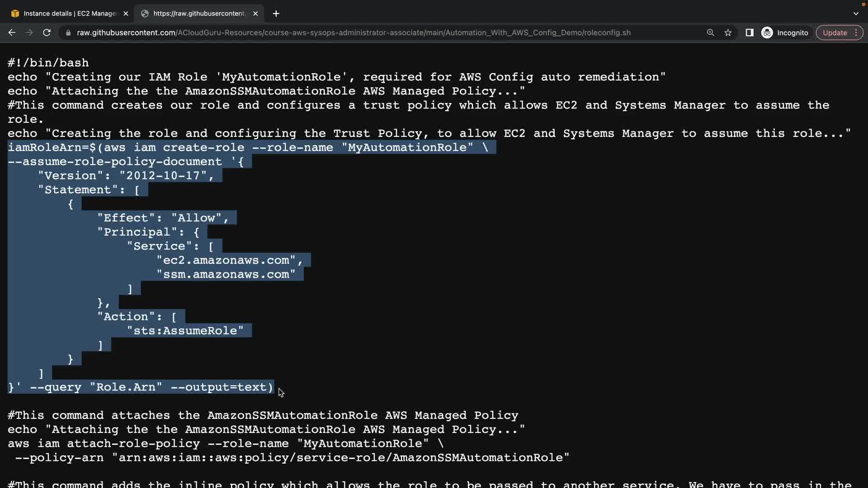Close the EC2 Instance details tab
This screenshot has width=868, height=488.
coord(126,14)
